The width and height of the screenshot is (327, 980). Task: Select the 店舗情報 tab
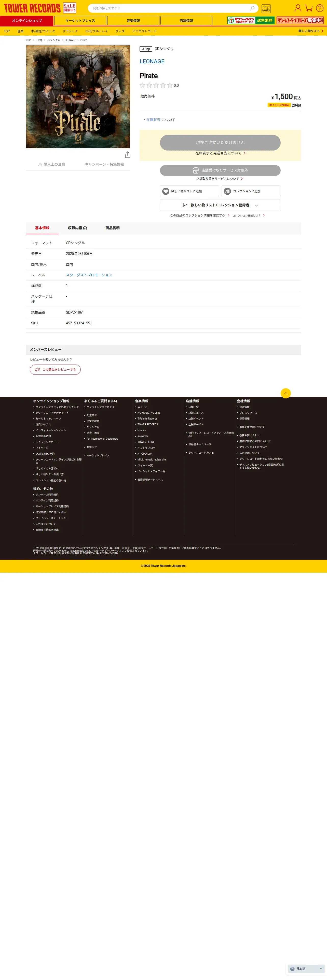[186, 21]
